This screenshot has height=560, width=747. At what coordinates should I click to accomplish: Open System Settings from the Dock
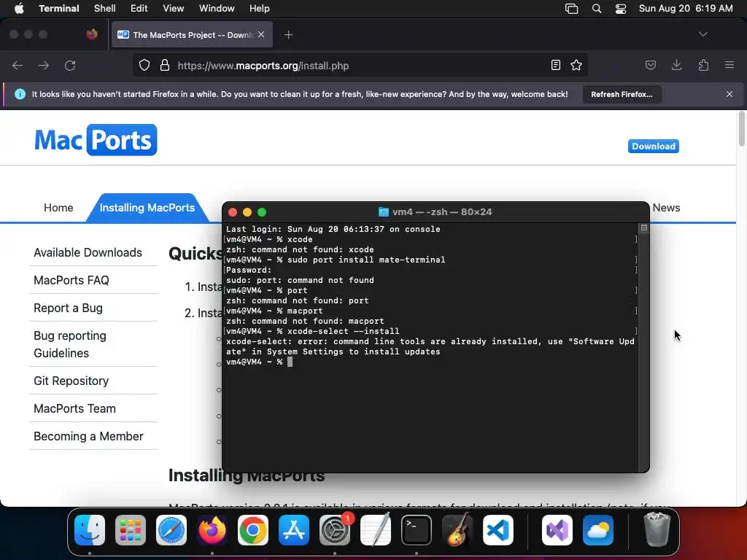(334, 530)
